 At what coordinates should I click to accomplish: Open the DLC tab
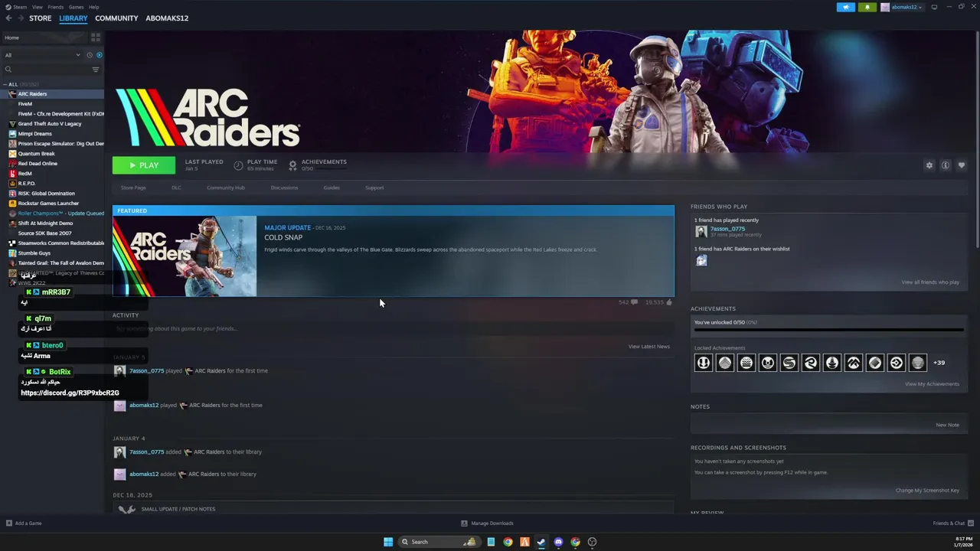176,187
